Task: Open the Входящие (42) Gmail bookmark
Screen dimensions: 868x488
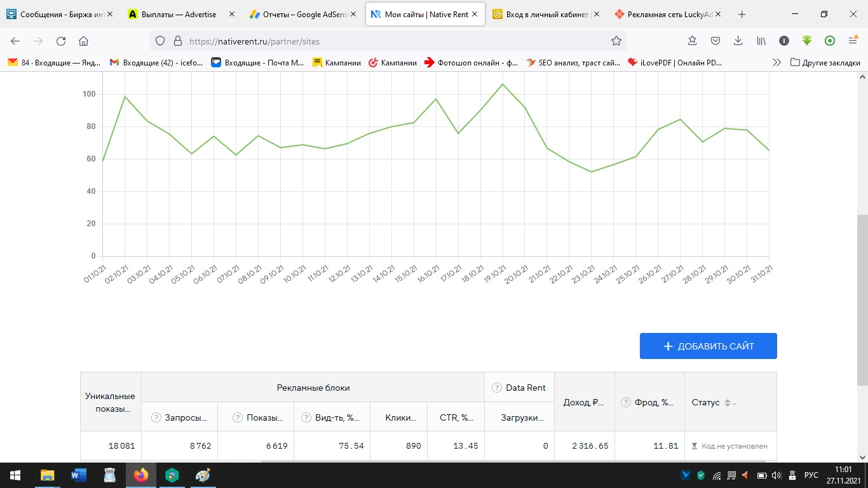Action: coord(156,62)
